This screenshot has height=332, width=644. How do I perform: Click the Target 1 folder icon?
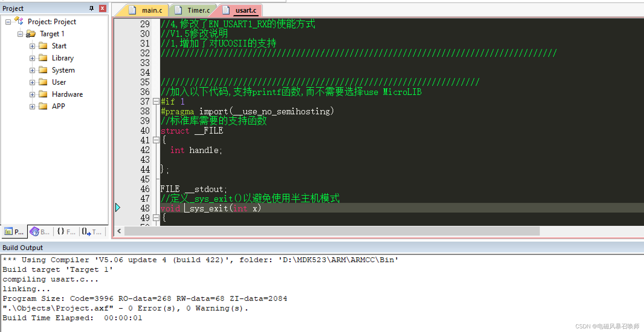pyautogui.click(x=31, y=34)
